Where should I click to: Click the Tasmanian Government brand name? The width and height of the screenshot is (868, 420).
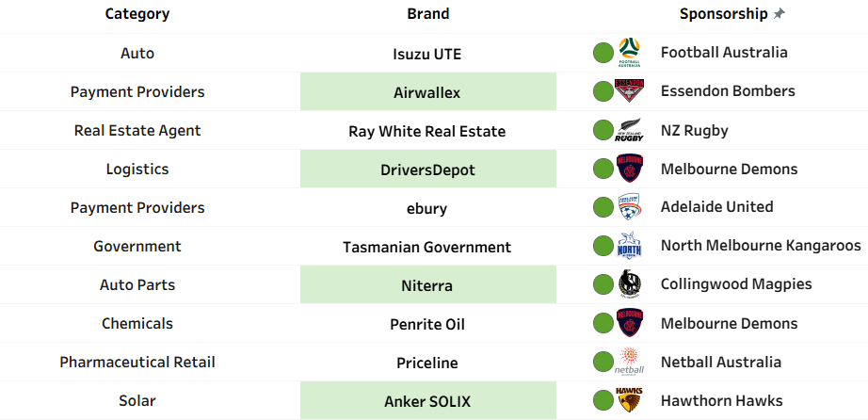pyautogui.click(x=426, y=247)
